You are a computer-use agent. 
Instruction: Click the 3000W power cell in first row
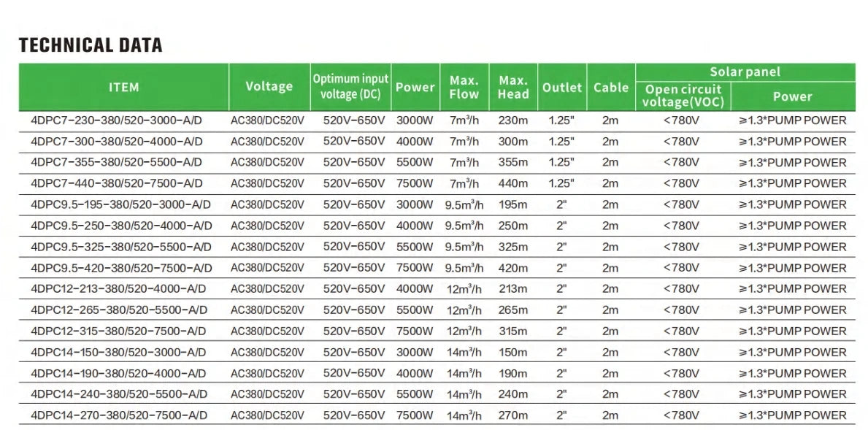click(x=415, y=120)
